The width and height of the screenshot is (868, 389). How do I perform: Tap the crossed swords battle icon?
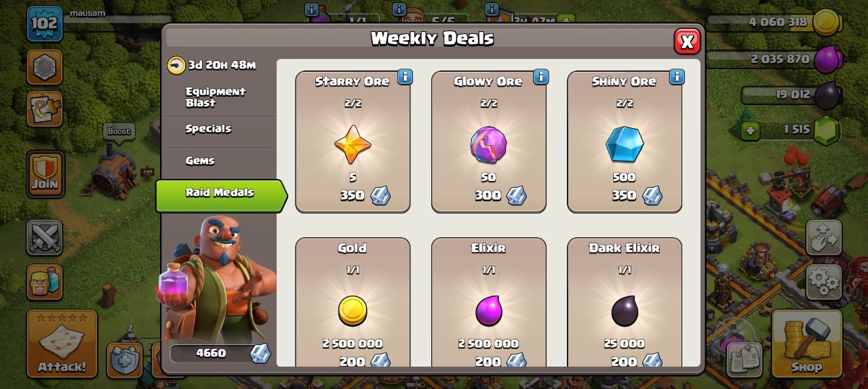[45, 238]
